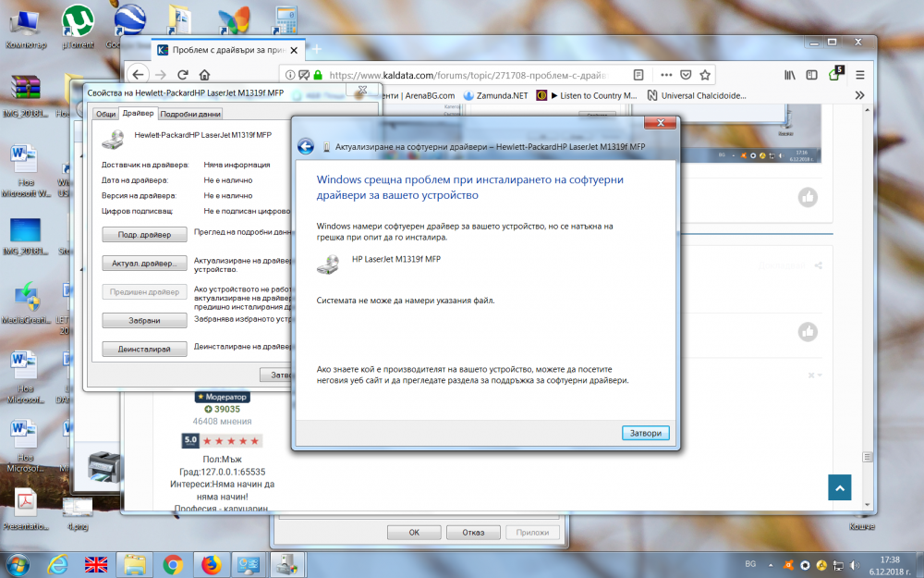Click BG language indicator in tray
Screen dimensions: 924x578
[x=750, y=564]
